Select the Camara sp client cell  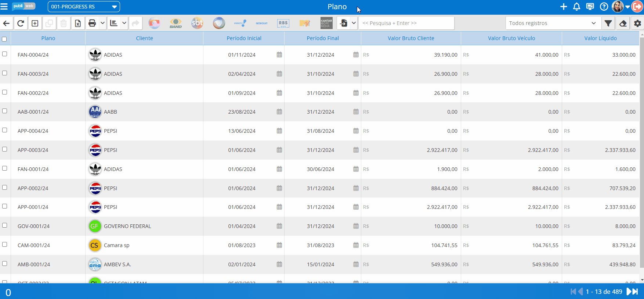point(144,245)
